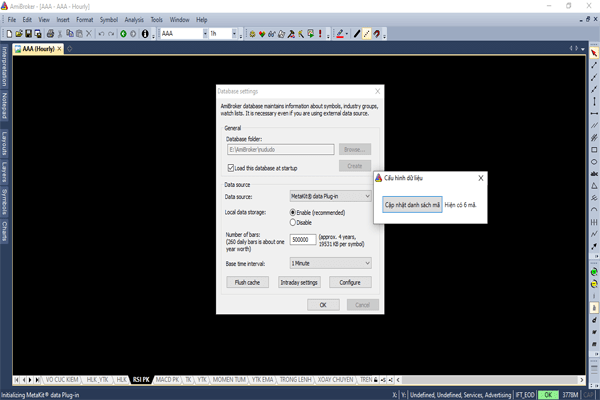
Task: Switch to the MOMEN TUM sheet tab
Action: (229, 380)
